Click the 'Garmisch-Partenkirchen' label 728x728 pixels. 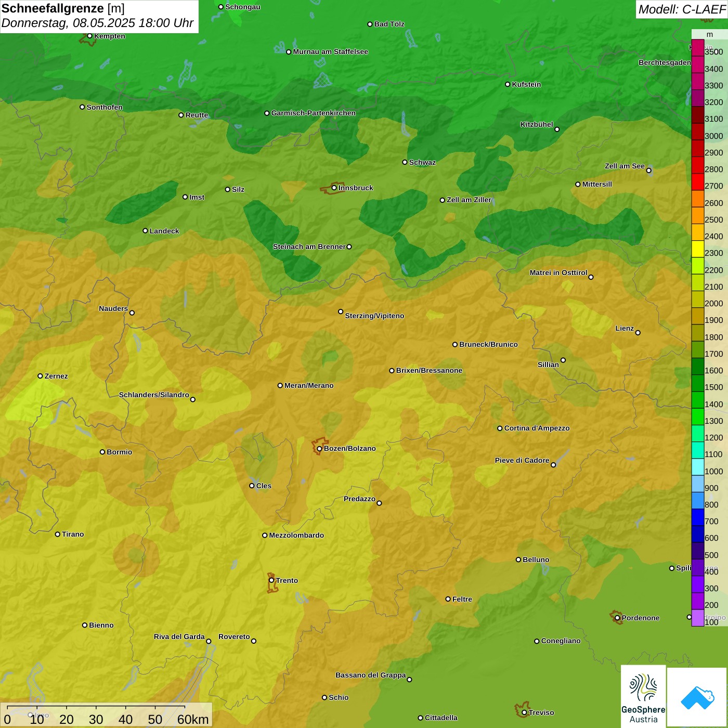click(314, 113)
